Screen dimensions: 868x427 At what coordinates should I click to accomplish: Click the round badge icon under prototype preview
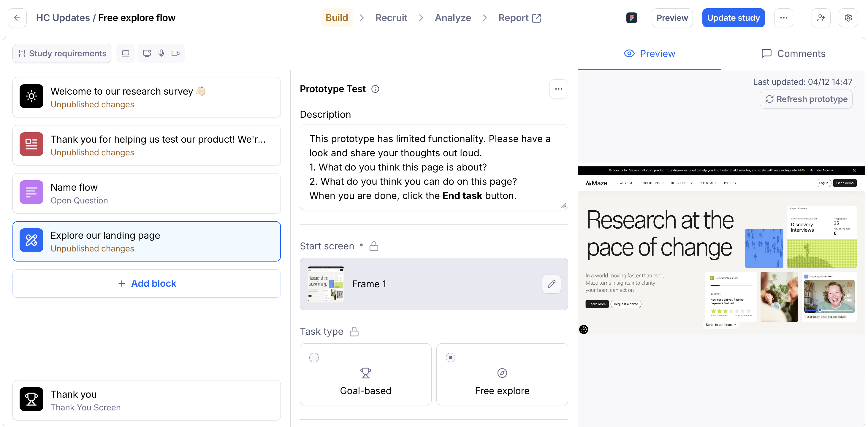[584, 329]
